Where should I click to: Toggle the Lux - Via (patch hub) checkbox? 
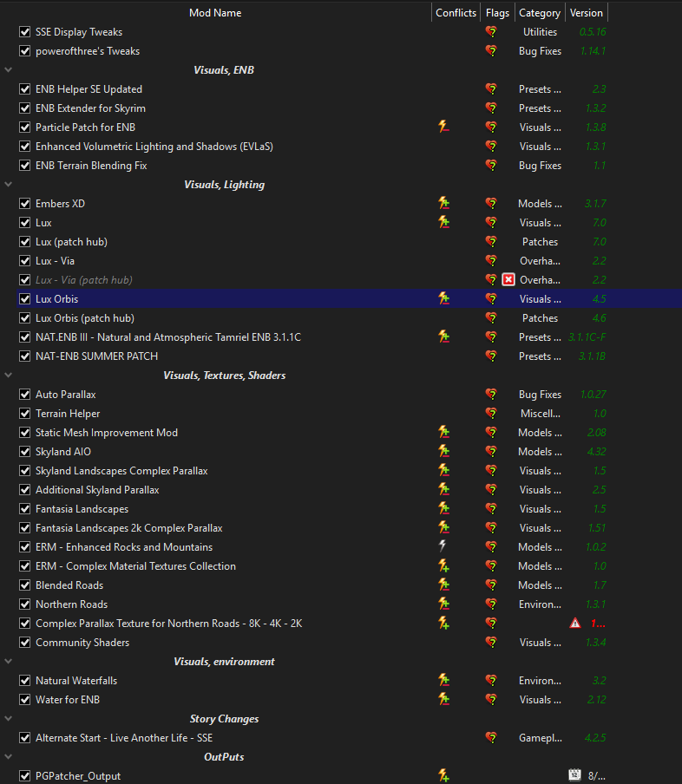pos(24,280)
